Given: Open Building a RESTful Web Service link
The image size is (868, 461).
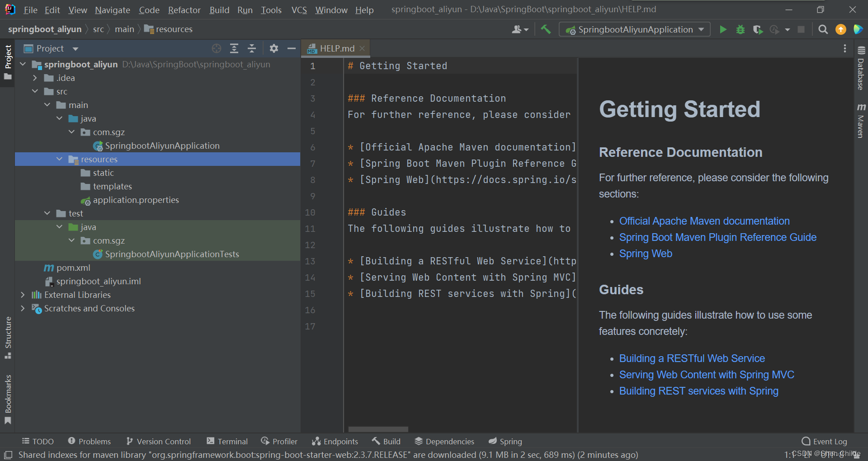Looking at the screenshot, I should point(692,358).
